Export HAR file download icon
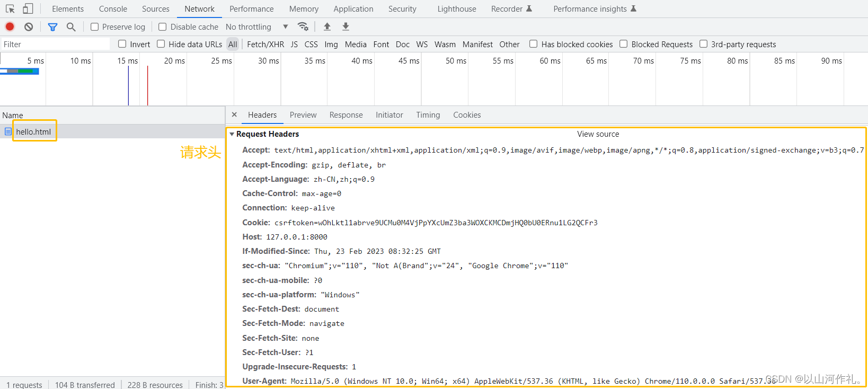This screenshot has height=389, width=868. 346,26
